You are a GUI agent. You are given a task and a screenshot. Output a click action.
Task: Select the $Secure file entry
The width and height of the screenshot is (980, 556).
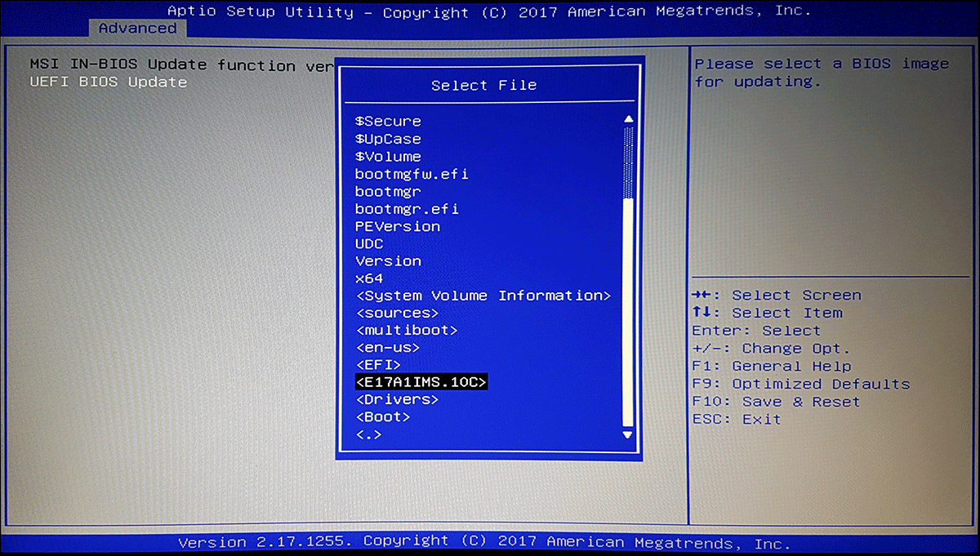[x=388, y=122]
